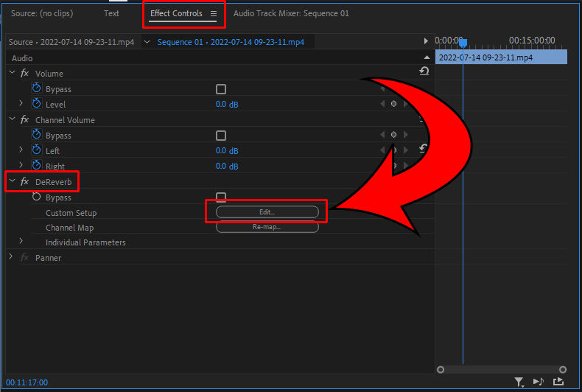Go to previous keyframe on Level row
Image resolution: width=582 pixels, height=392 pixels.
[x=382, y=104]
